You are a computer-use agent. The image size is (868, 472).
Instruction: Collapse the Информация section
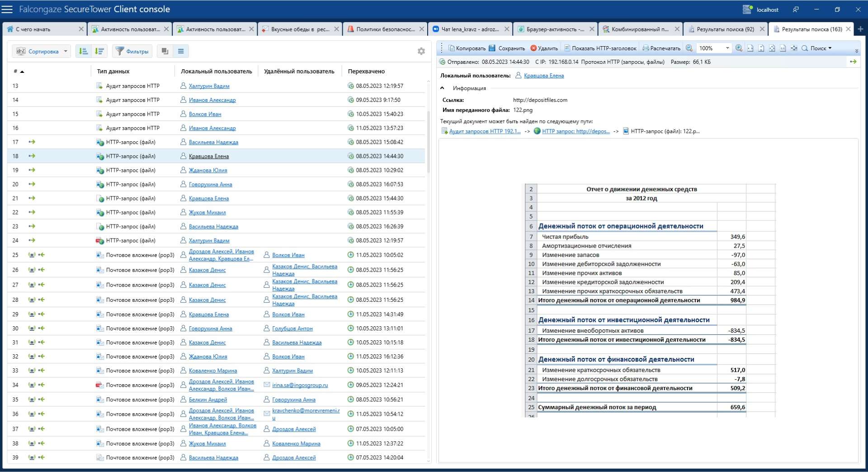click(443, 88)
